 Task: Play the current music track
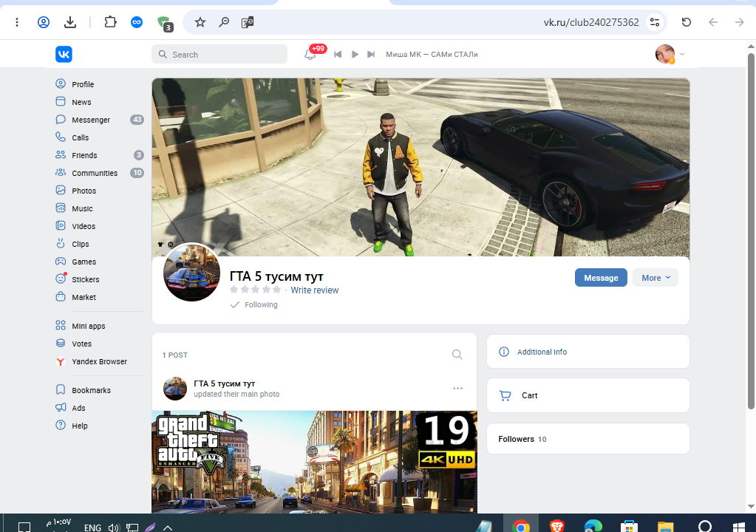355,55
